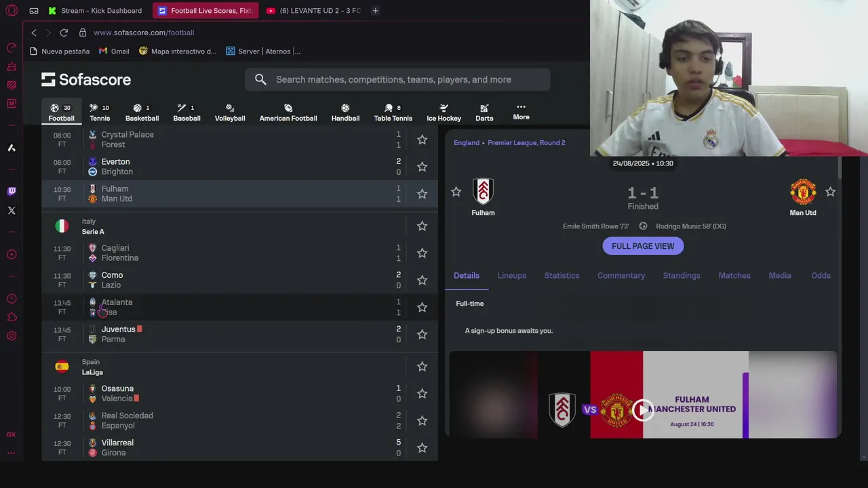Open the Nueva pestaña bookmark

click(60, 52)
